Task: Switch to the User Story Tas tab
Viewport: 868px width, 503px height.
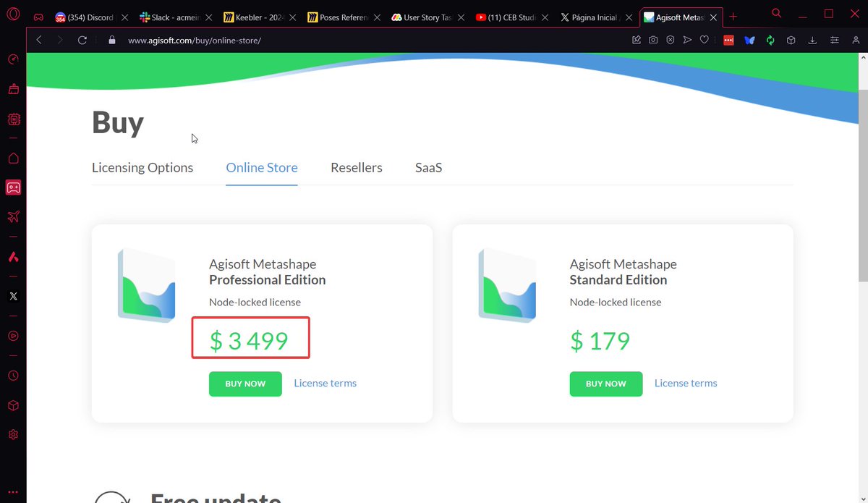Action: tap(428, 17)
